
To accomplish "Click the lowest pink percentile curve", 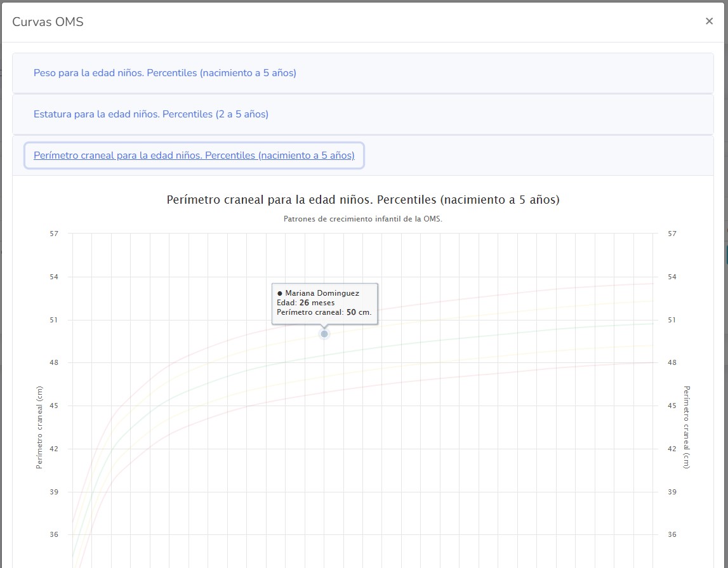I will pyautogui.click(x=508, y=372).
